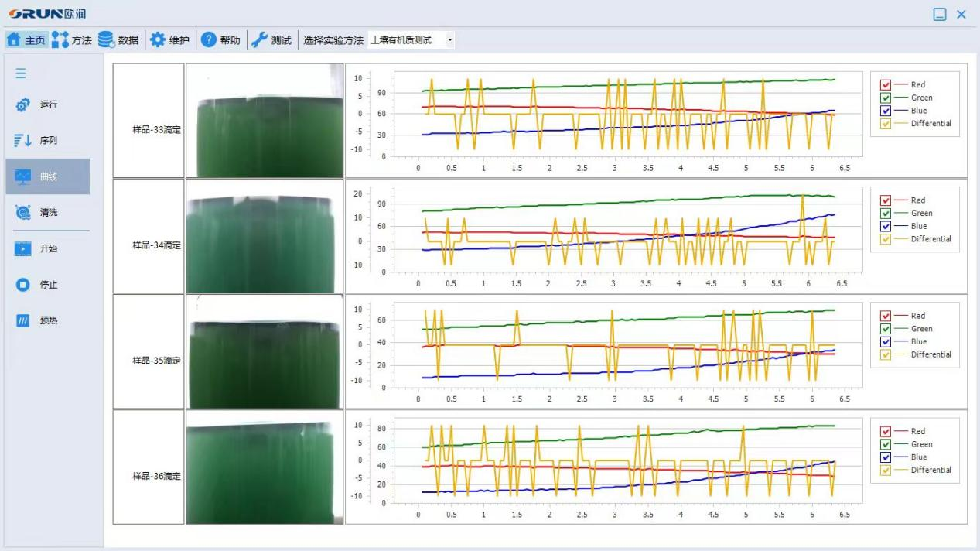Uncheck Red in 样品-35 chart legend
Screen dimensions: 980x551
click(886, 316)
